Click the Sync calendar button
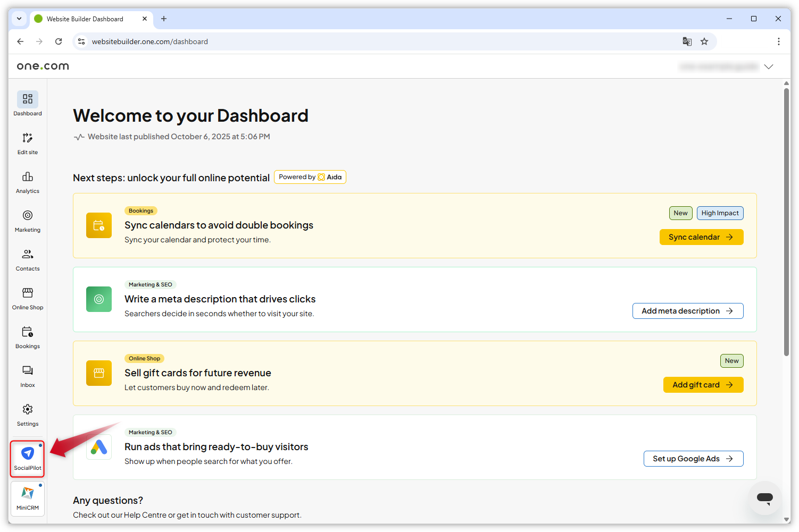The image size is (799, 532). pyautogui.click(x=701, y=237)
